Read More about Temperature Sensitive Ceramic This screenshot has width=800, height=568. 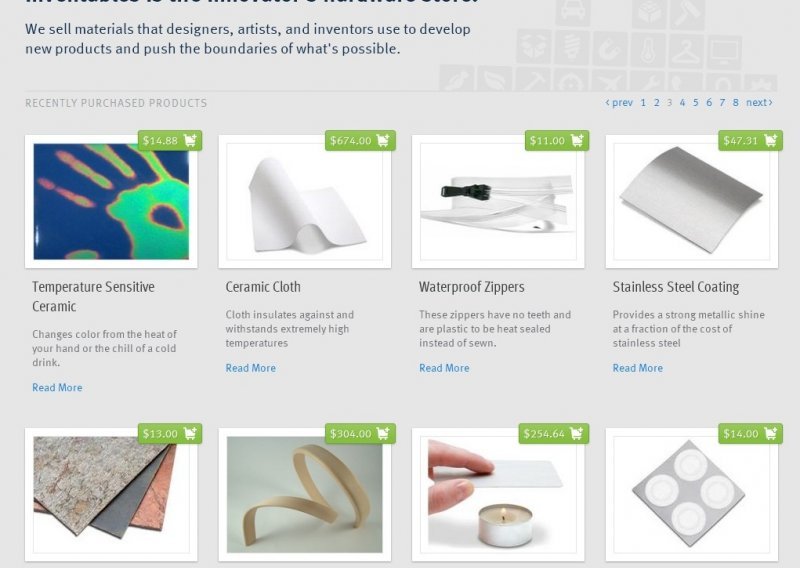(x=57, y=387)
